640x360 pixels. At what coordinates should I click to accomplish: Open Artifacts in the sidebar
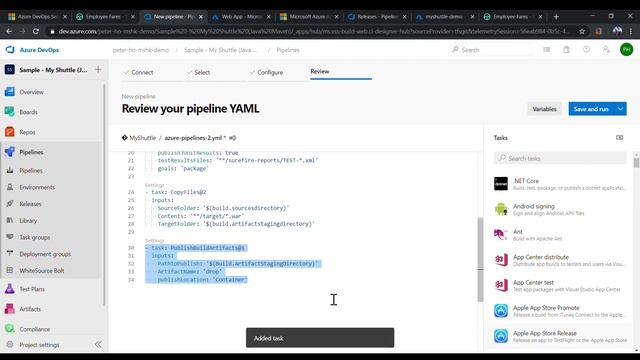30,309
